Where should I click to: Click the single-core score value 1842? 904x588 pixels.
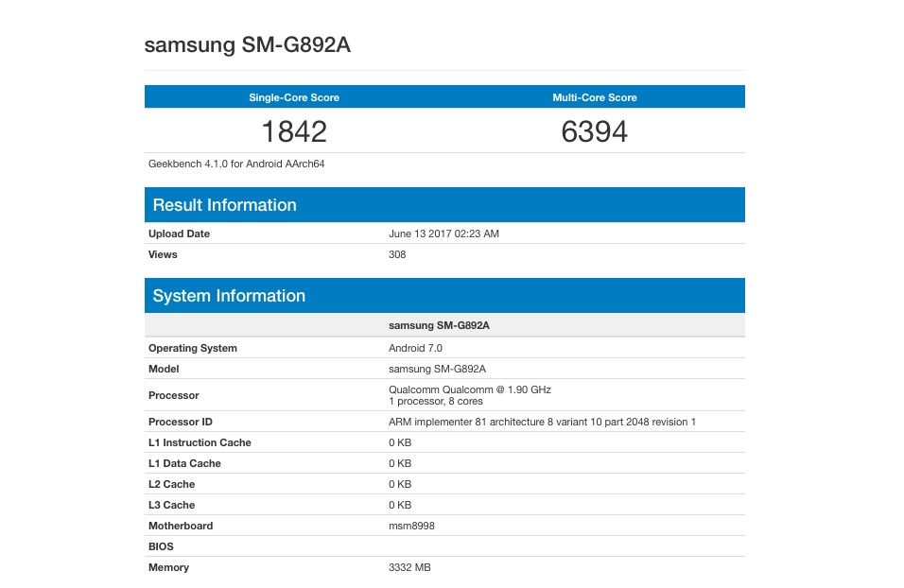click(x=294, y=131)
